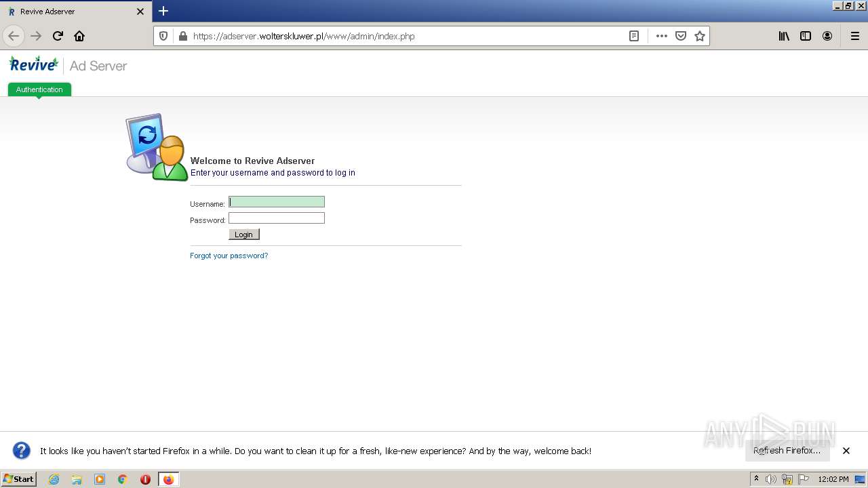Show hidden system tray icons
The width and height of the screenshot is (868, 488).
click(x=756, y=479)
